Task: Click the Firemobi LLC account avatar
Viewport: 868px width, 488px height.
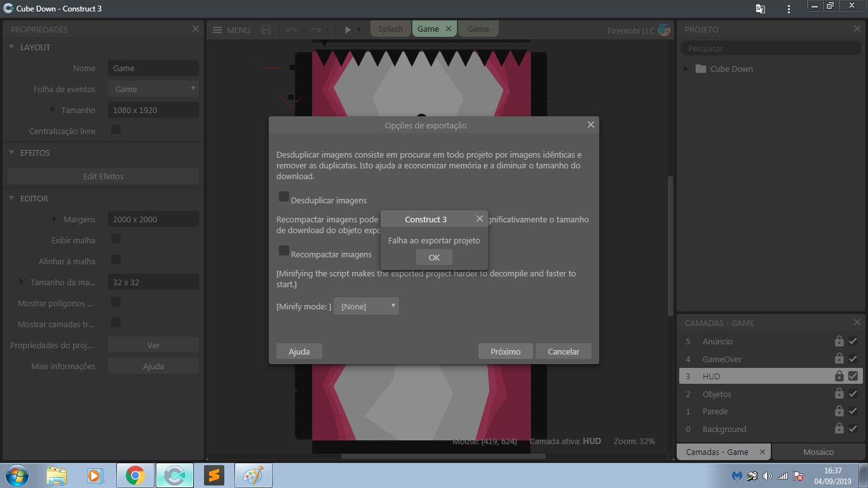Action: pos(664,30)
